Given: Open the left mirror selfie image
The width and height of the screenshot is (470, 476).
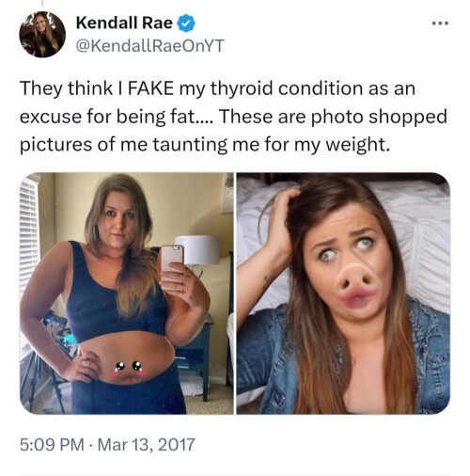Looking at the screenshot, I should tap(127, 294).
